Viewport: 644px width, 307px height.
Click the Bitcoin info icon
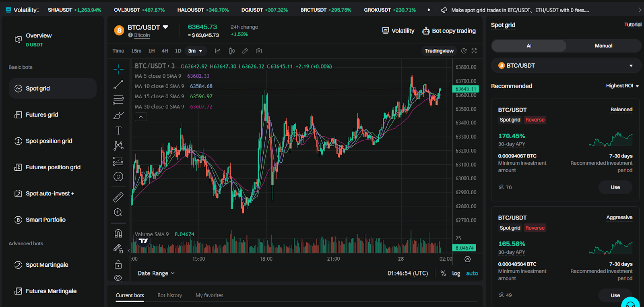pos(130,35)
